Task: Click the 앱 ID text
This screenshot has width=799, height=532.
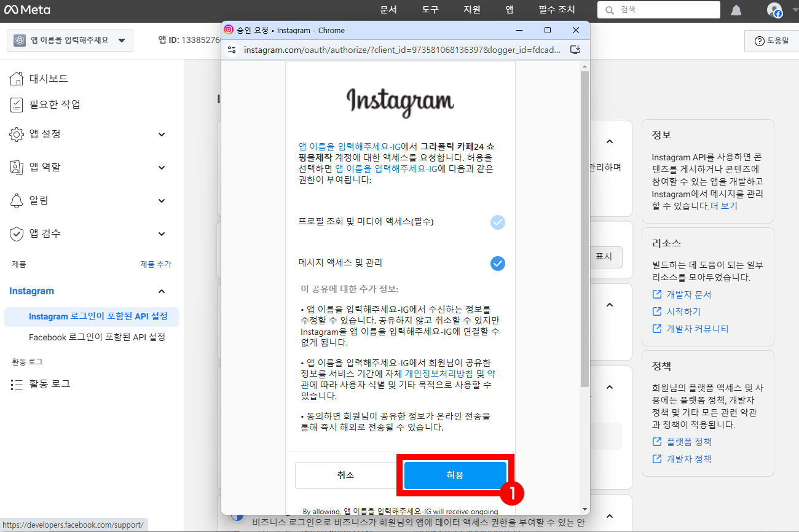Action: (189, 40)
